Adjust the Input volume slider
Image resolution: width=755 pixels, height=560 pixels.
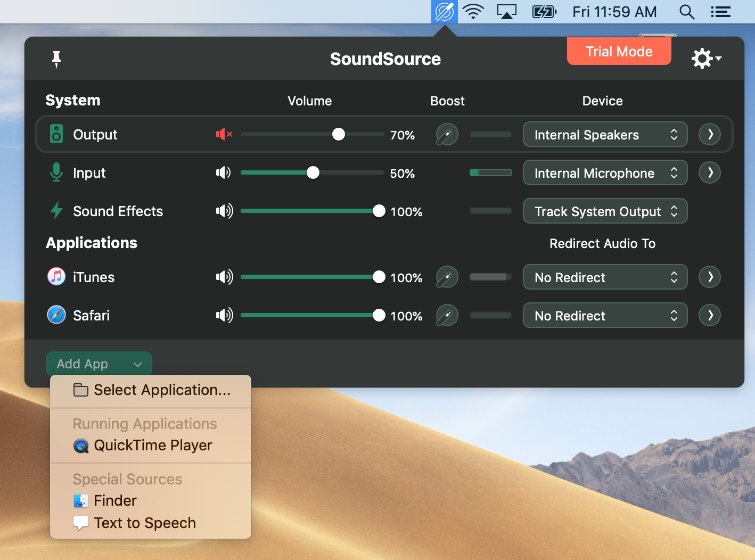(x=313, y=172)
